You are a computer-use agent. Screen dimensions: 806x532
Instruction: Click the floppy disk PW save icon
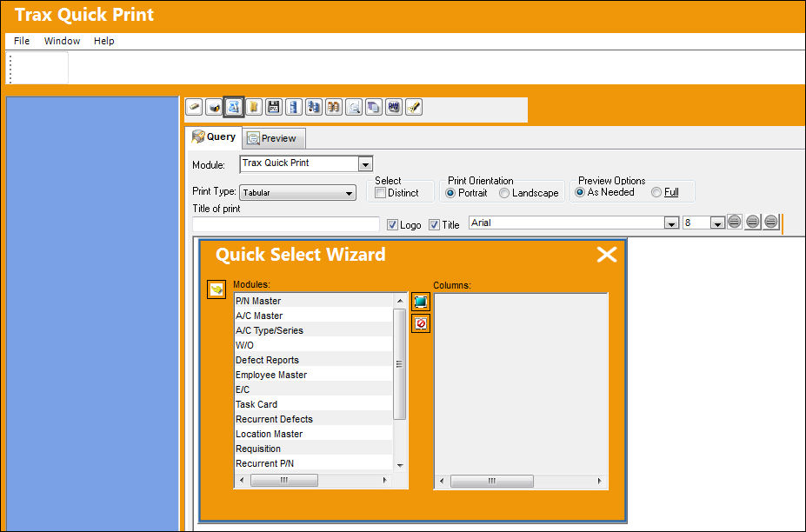point(274,108)
